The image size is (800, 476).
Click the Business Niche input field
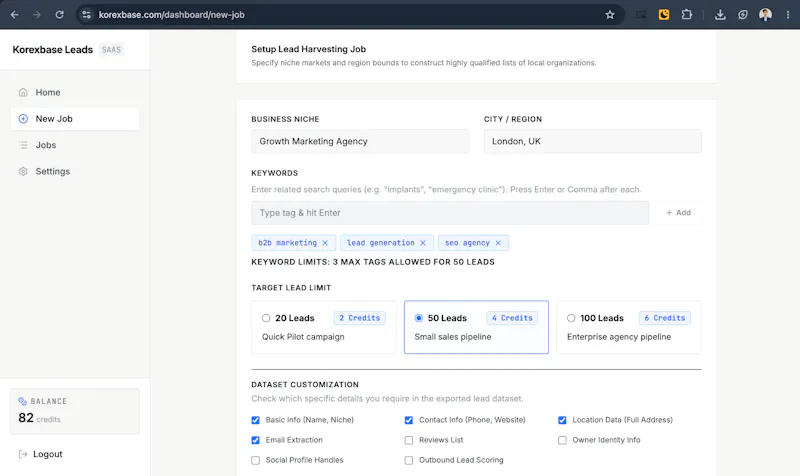point(360,141)
